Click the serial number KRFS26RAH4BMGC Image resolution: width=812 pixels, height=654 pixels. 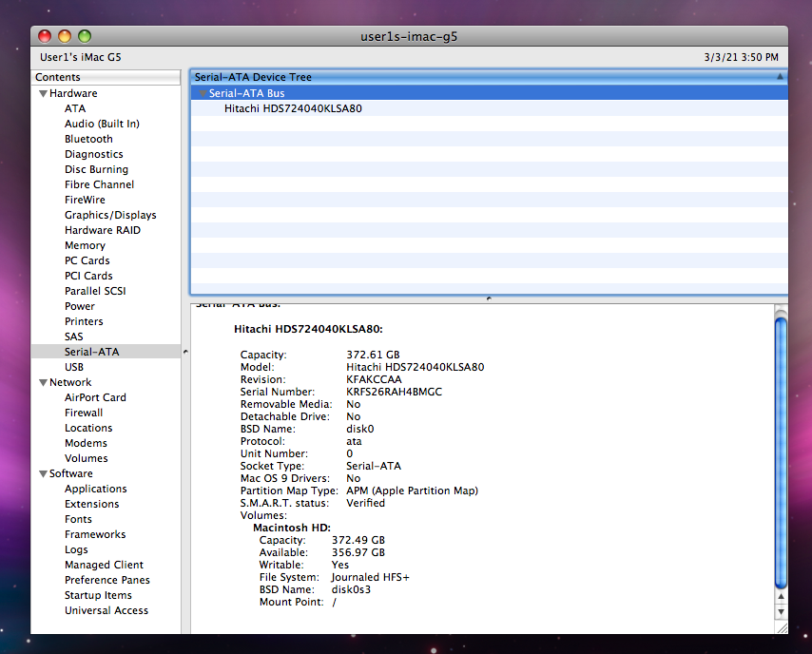pyautogui.click(x=394, y=392)
